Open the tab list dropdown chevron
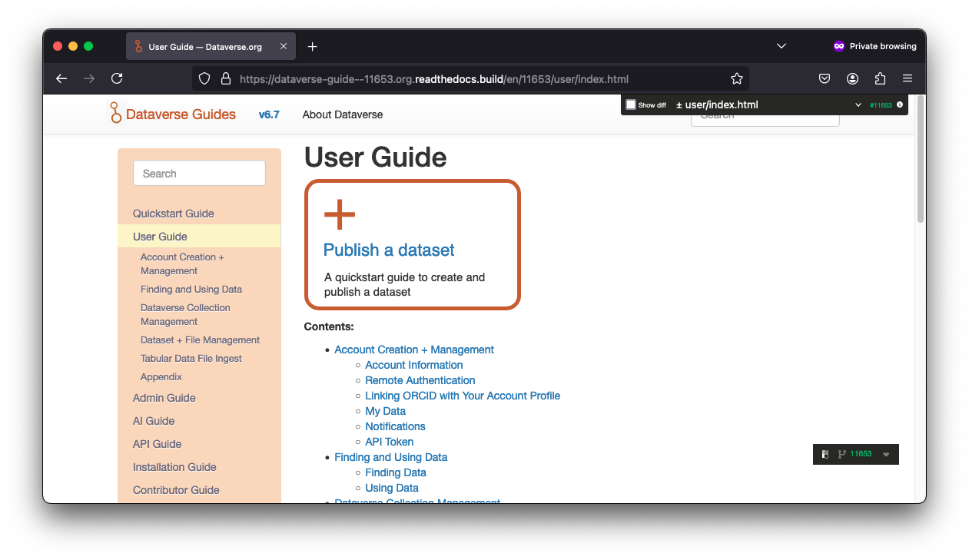 tap(782, 46)
